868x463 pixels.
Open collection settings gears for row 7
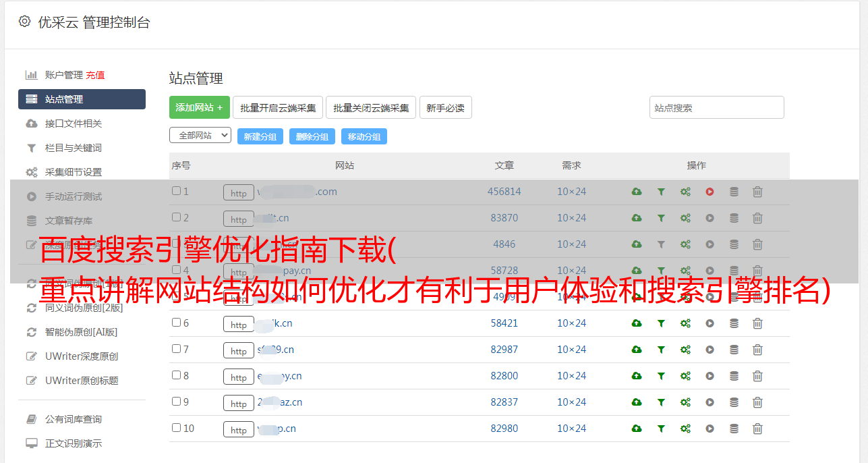pyautogui.click(x=685, y=350)
